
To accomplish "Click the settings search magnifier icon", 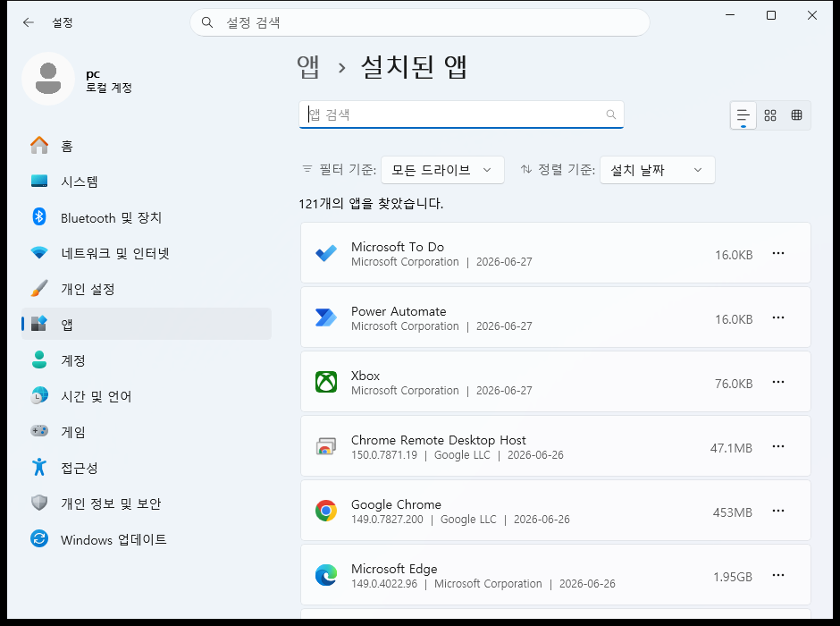I will tap(206, 22).
